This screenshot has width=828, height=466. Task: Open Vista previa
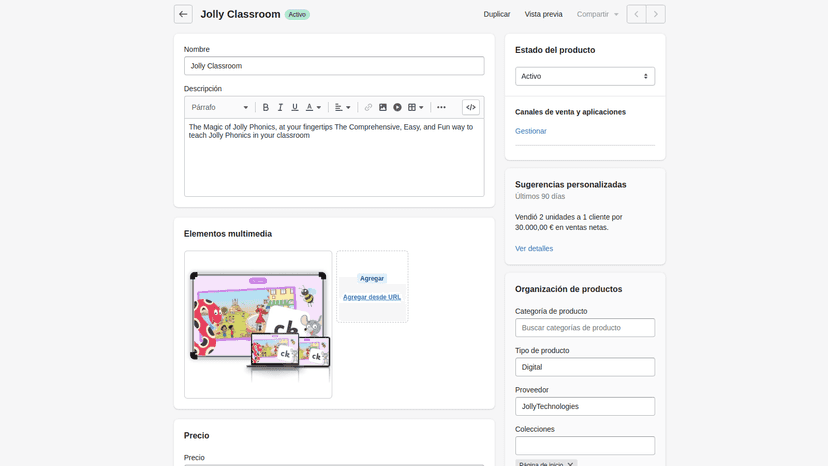click(543, 14)
